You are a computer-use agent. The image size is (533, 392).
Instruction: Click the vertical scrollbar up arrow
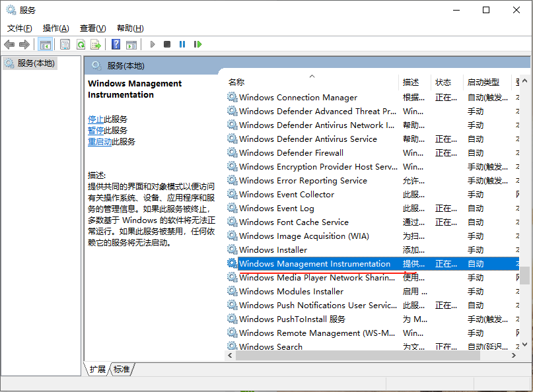tap(525, 81)
